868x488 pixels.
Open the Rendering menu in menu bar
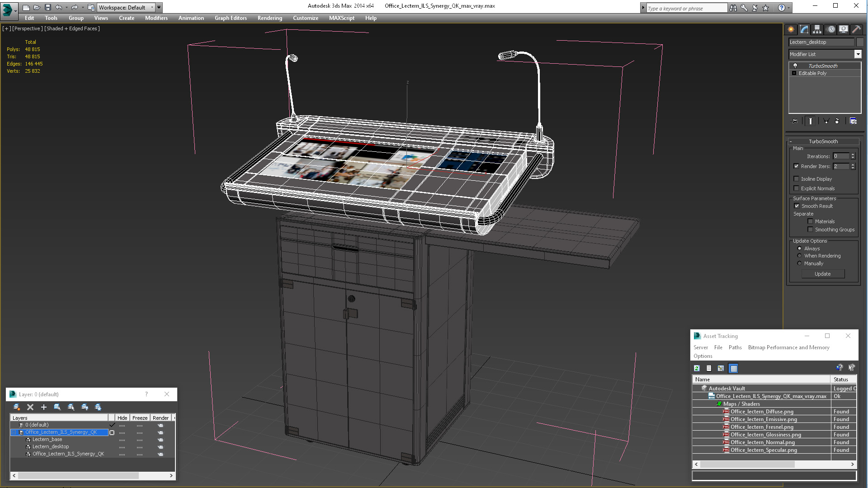coord(270,18)
